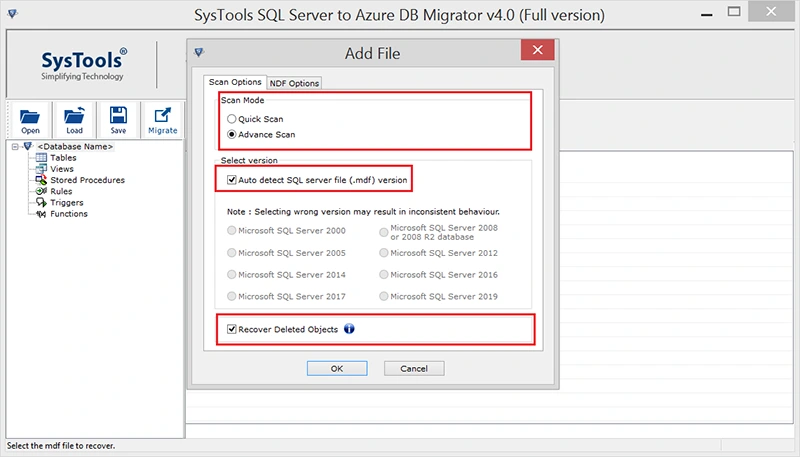Uncheck Auto detect SQL server file version
This screenshot has width=800, height=457.
232,180
